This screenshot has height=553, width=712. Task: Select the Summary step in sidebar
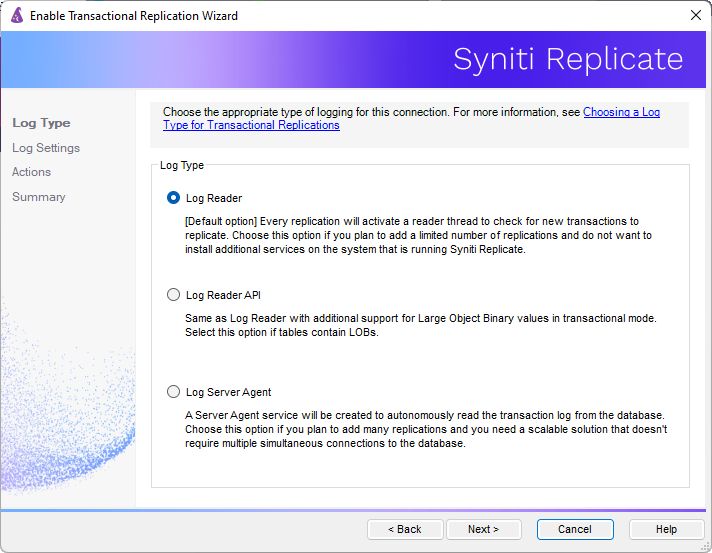(x=39, y=197)
